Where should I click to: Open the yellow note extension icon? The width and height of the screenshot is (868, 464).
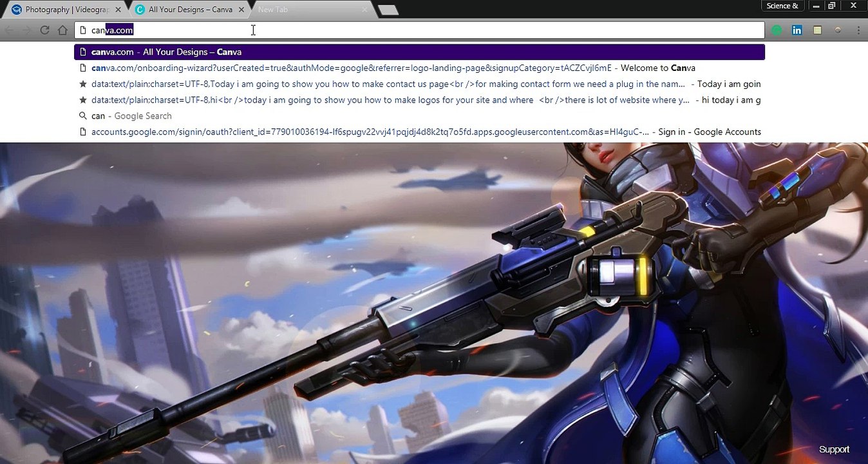[817, 30]
